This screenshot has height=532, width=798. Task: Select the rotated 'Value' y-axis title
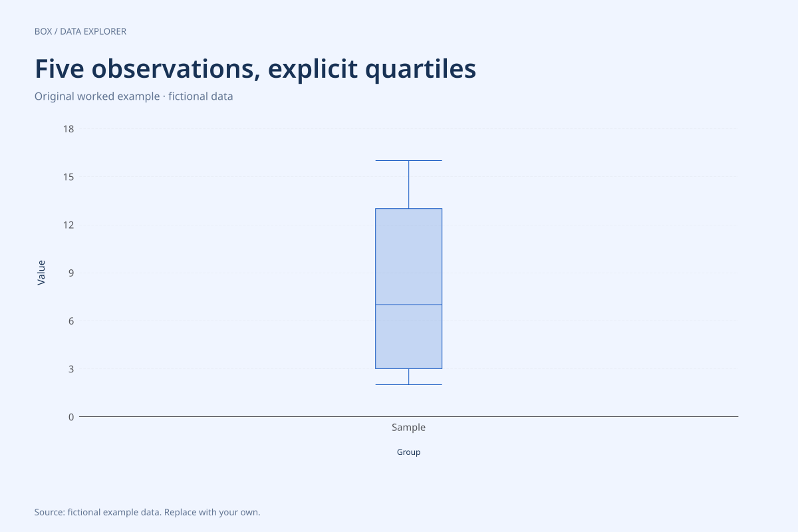41,273
